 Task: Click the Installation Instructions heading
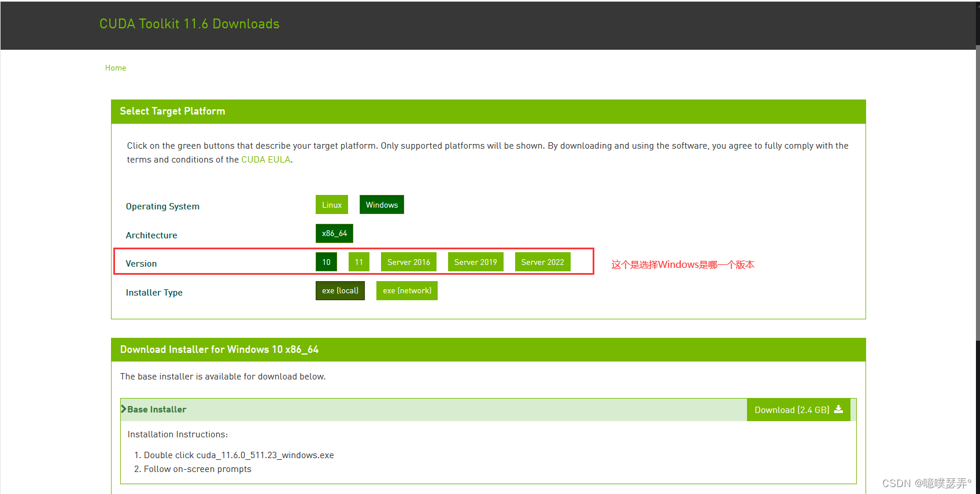pyautogui.click(x=177, y=434)
